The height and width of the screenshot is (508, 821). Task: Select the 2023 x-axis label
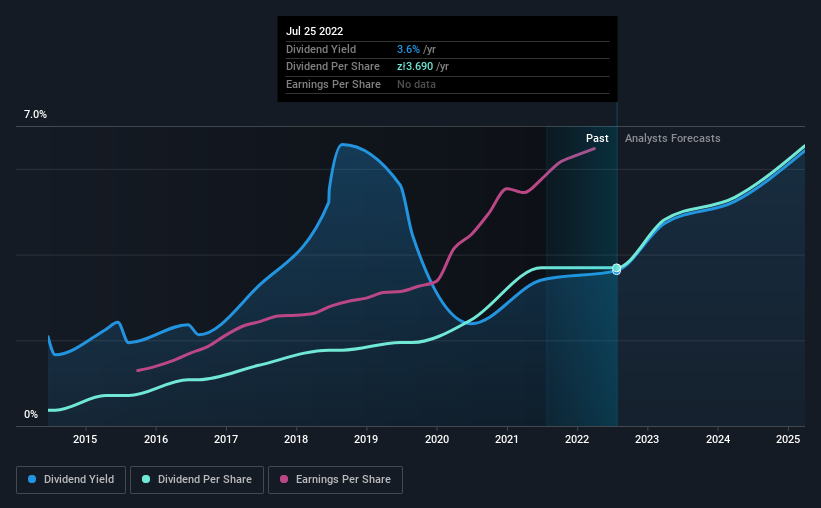click(647, 439)
